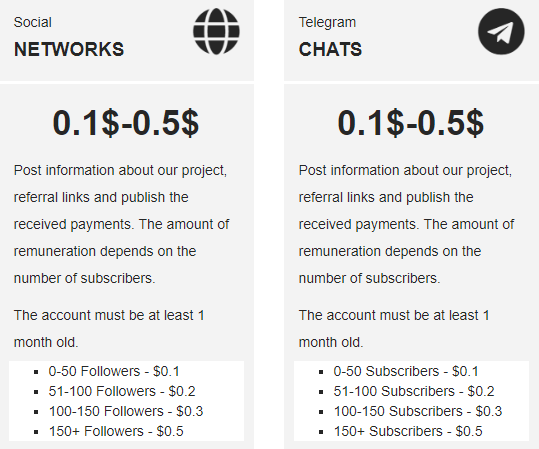Select the Telegram CHATS heading
The height and width of the screenshot is (449, 539).
330,49
